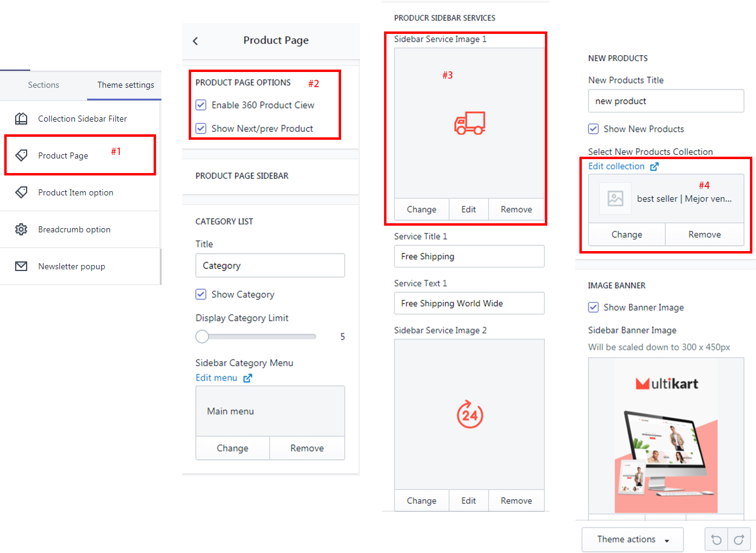756x553 pixels.
Task: Click external link icon next to Edit menu
Action: coord(247,378)
